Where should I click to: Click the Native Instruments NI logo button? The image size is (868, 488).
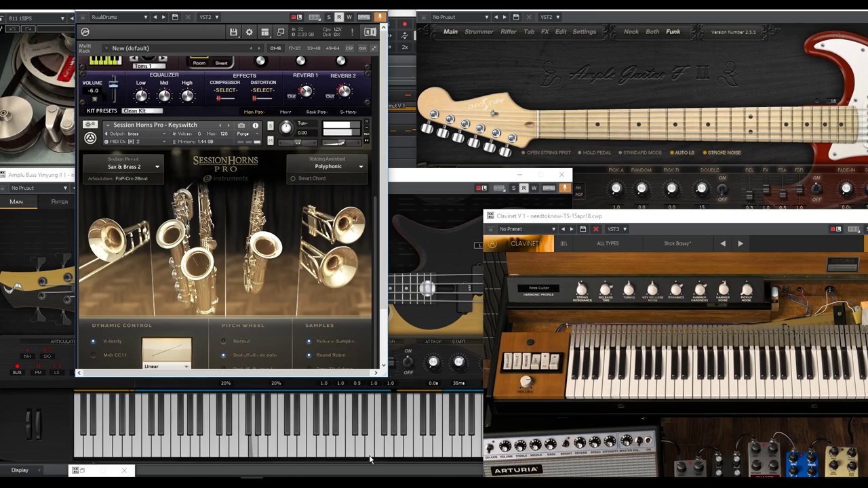[x=370, y=32]
